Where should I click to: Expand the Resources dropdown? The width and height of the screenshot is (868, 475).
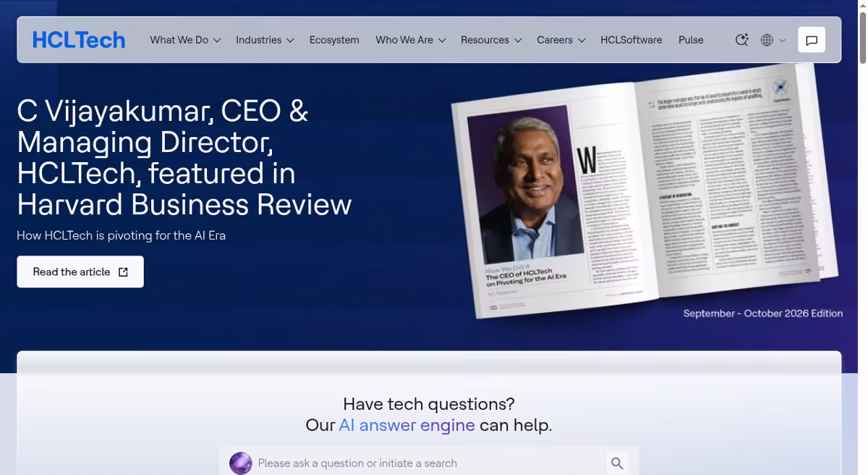[491, 40]
